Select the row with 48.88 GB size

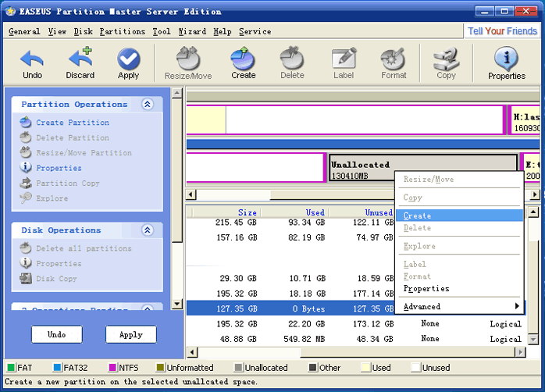pos(356,339)
